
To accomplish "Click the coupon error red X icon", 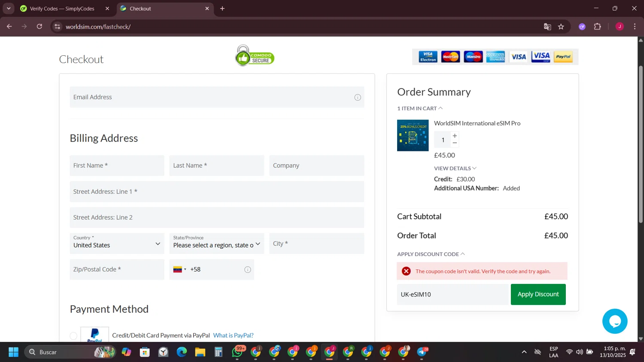I will tap(406, 271).
